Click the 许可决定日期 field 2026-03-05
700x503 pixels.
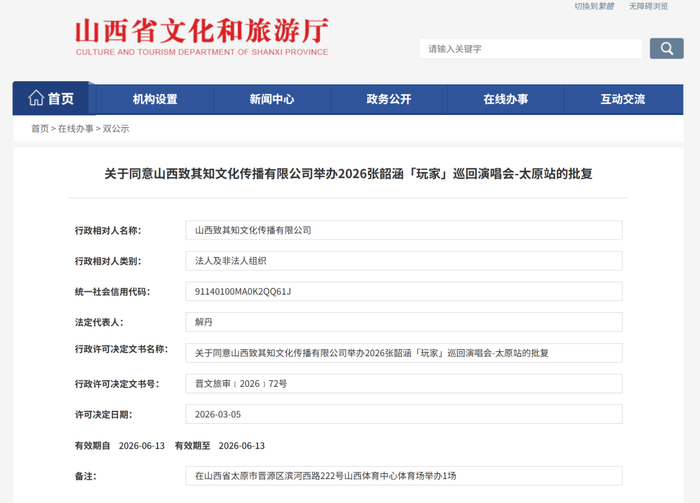tap(404, 414)
